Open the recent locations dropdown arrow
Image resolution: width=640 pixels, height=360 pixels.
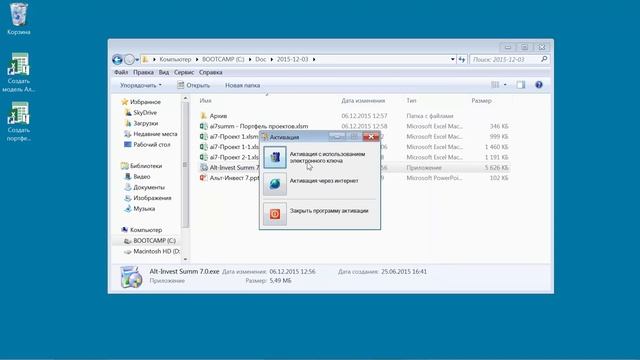pyautogui.click(x=137, y=60)
